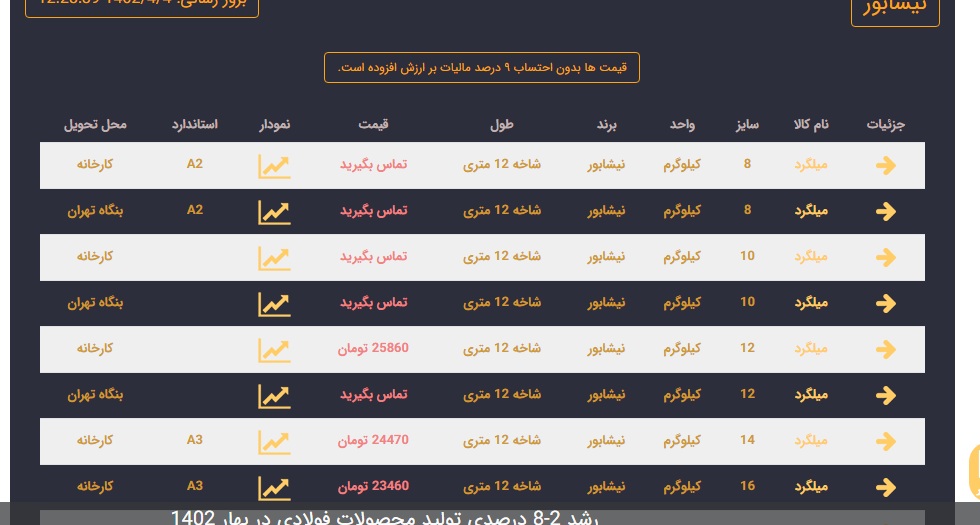The image size is (980, 525).
Task: Show price chart for size 14 rebar
Action: 274,441
